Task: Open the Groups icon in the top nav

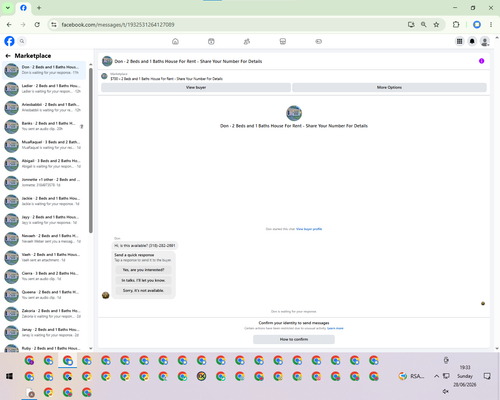Action: click(x=247, y=41)
